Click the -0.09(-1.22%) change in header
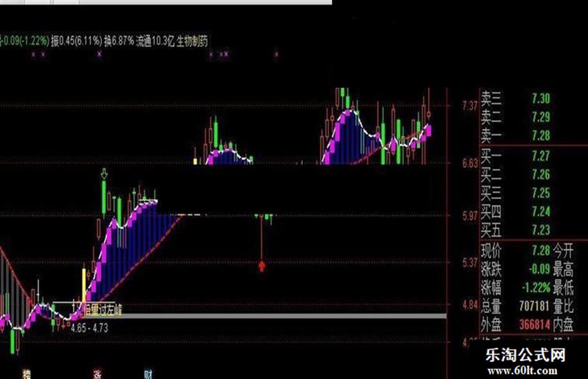The width and height of the screenshot is (588, 379). [x=25, y=41]
